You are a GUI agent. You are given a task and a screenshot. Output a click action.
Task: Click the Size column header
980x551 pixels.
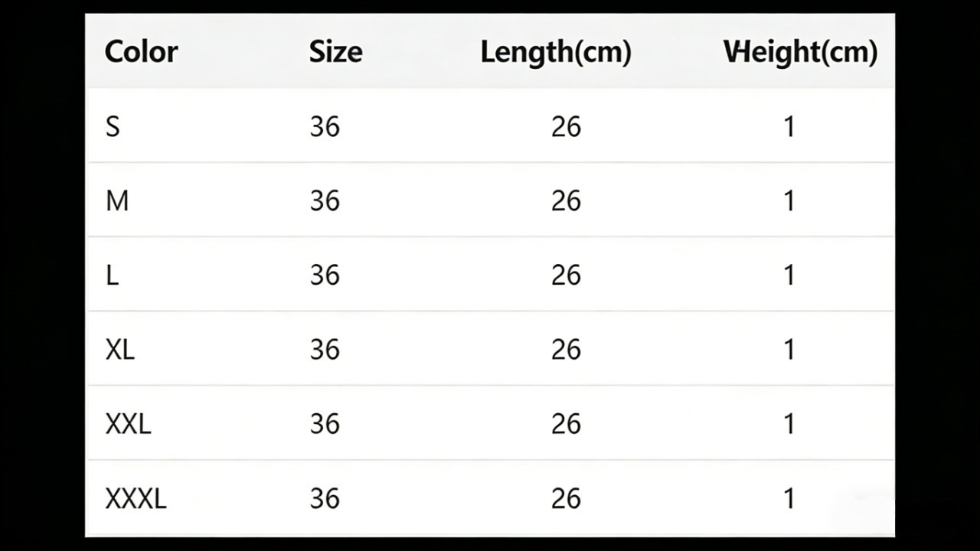[335, 52]
